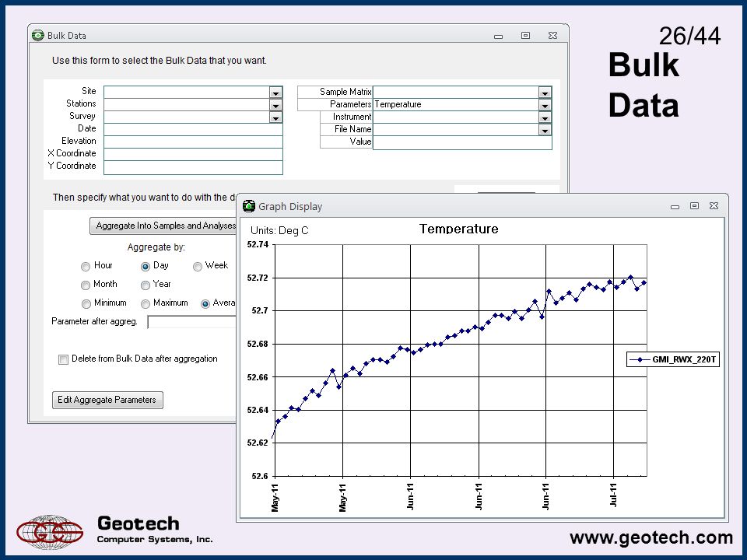Screen dimensions: 747x560
Task: Click the Jul-11 x-axis label
Action: tap(613, 495)
